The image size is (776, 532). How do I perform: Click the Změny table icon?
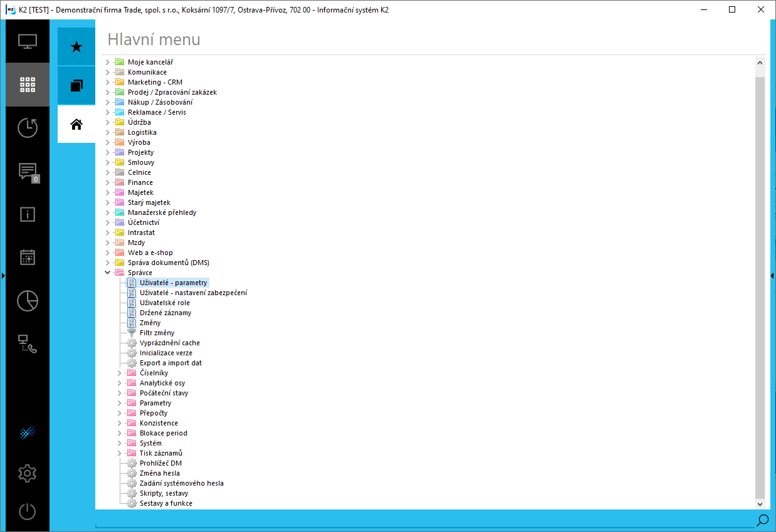(x=132, y=323)
